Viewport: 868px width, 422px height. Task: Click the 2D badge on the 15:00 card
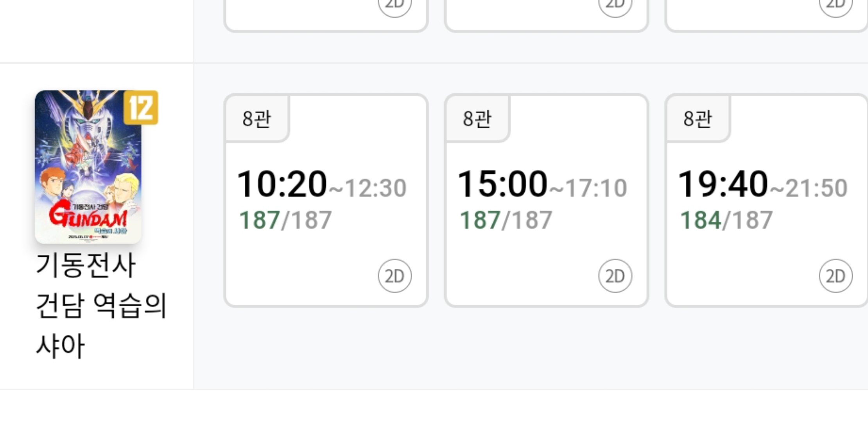coord(615,276)
